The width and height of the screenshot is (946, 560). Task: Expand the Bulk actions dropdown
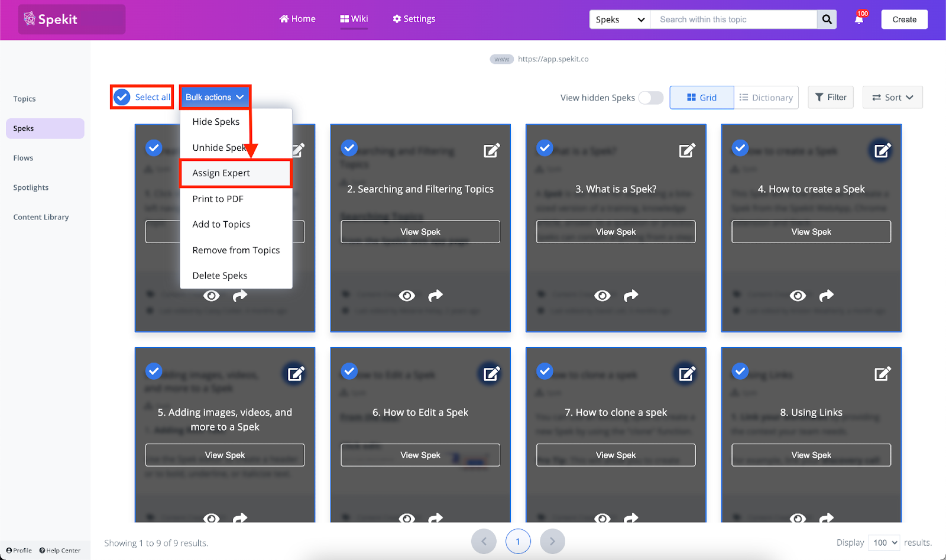pos(215,97)
